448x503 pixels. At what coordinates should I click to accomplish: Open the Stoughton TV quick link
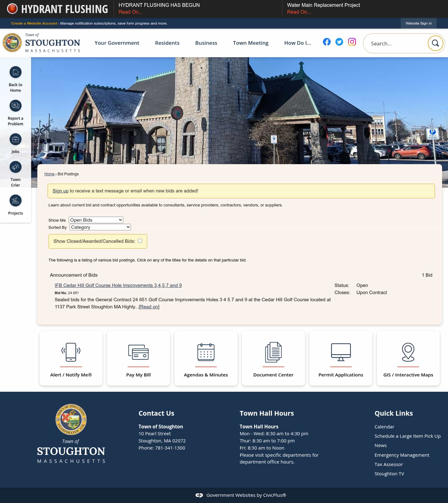[x=389, y=474]
